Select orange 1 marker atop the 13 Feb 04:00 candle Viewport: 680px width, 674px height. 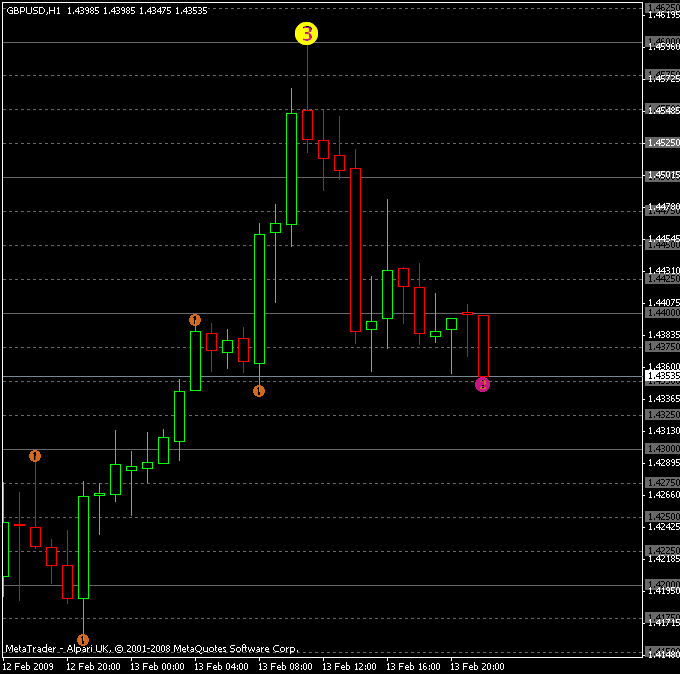click(x=195, y=320)
